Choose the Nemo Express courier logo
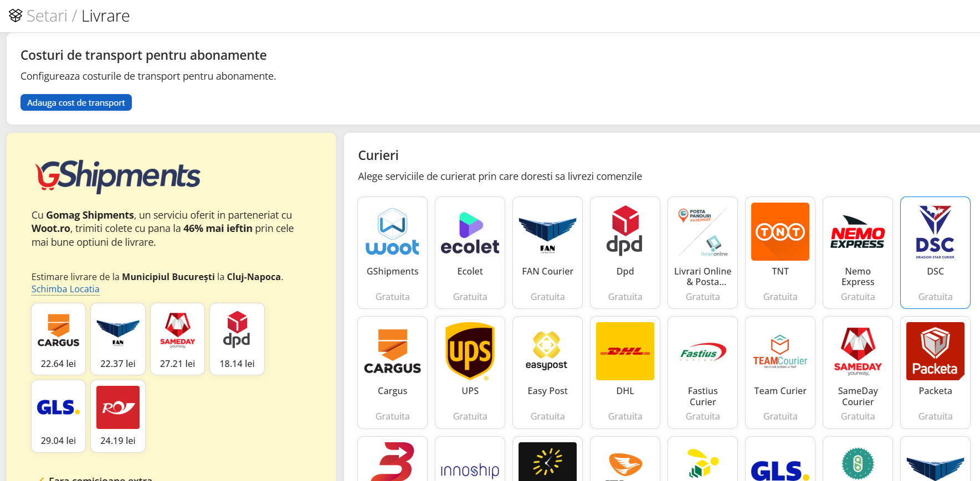Screen dimensions: 980x481 [858, 231]
